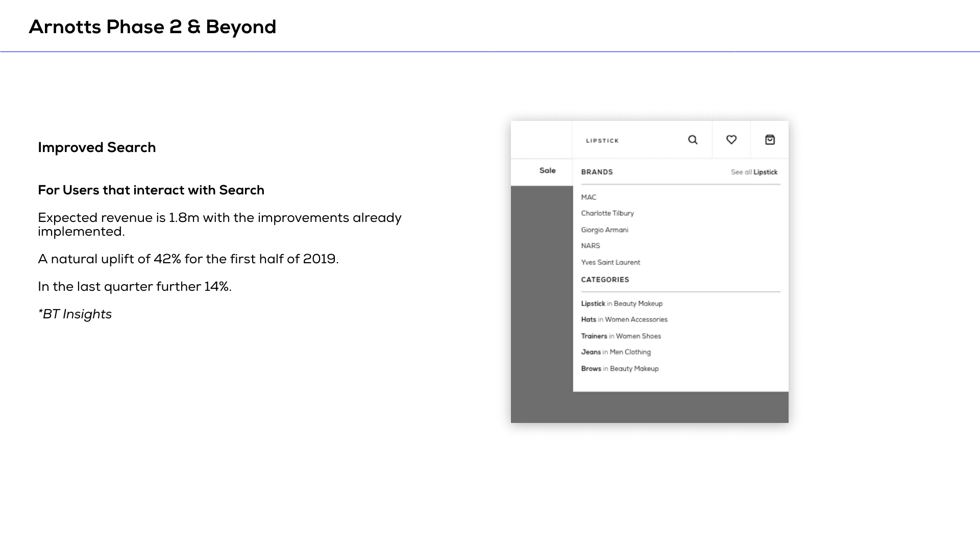
Task: Choose Yves Saint Laurent from brands
Action: pyautogui.click(x=610, y=262)
